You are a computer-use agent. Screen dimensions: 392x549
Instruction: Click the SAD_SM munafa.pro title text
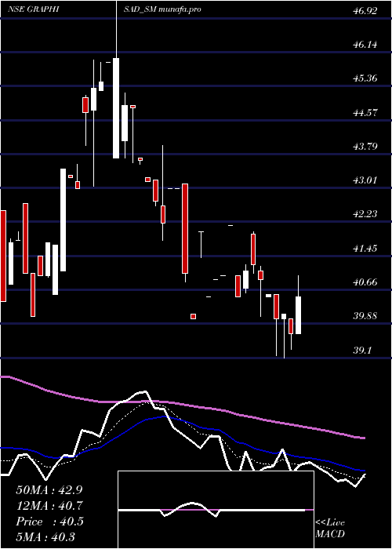tap(162, 9)
